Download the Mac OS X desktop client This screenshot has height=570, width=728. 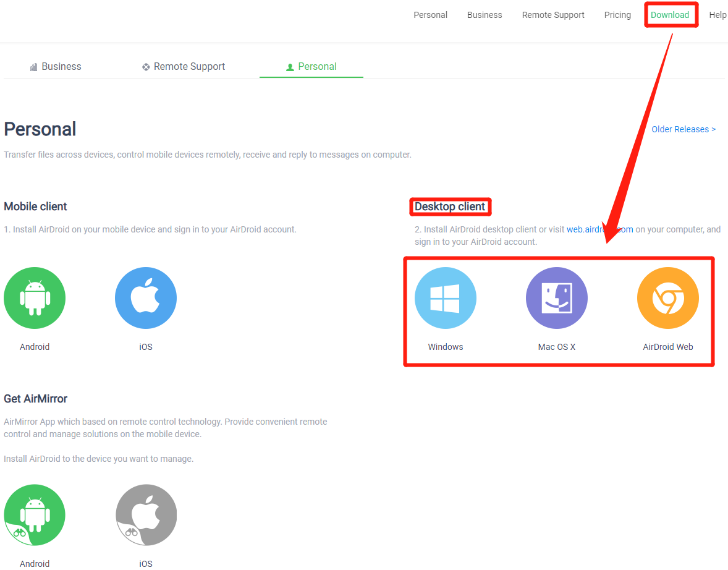pos(557,297)
